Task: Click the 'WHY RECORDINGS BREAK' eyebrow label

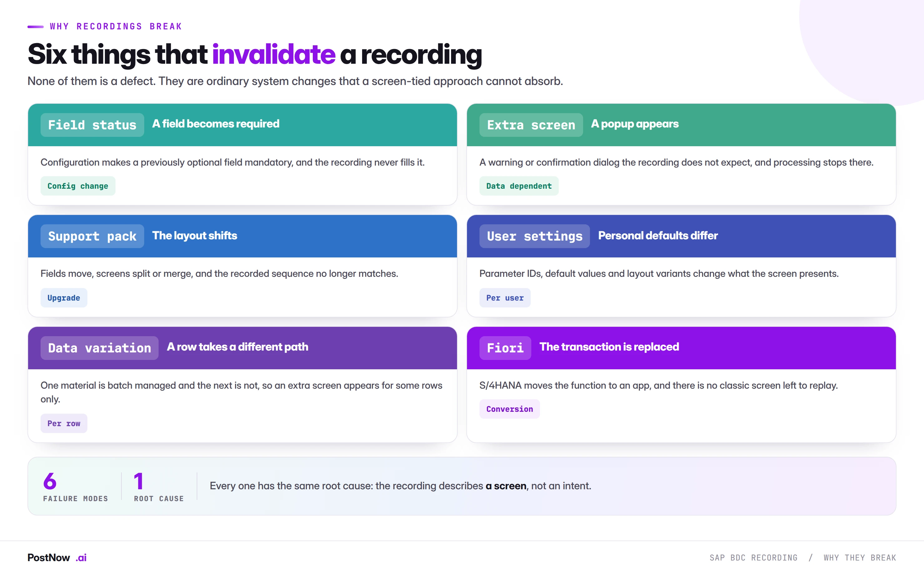Action: [x=116, y=26]
